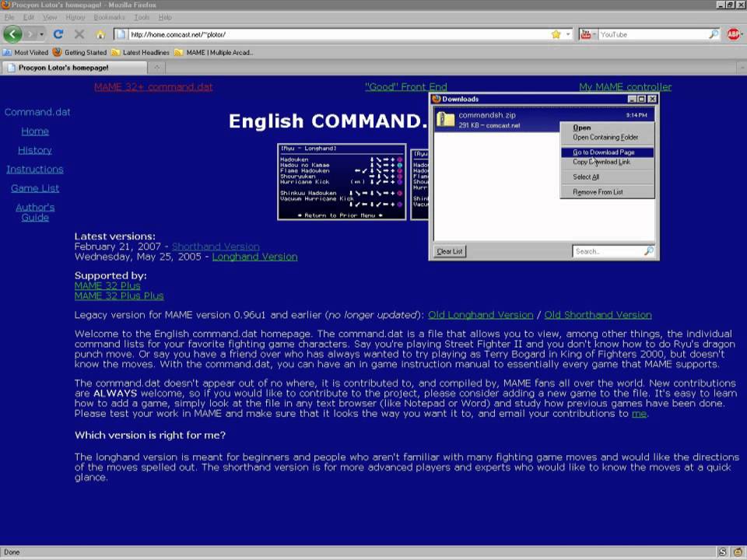Click the Firefox icon in the Downloads title bar
Viewport: 747px width, 560px height.
[x=436, y=99]
